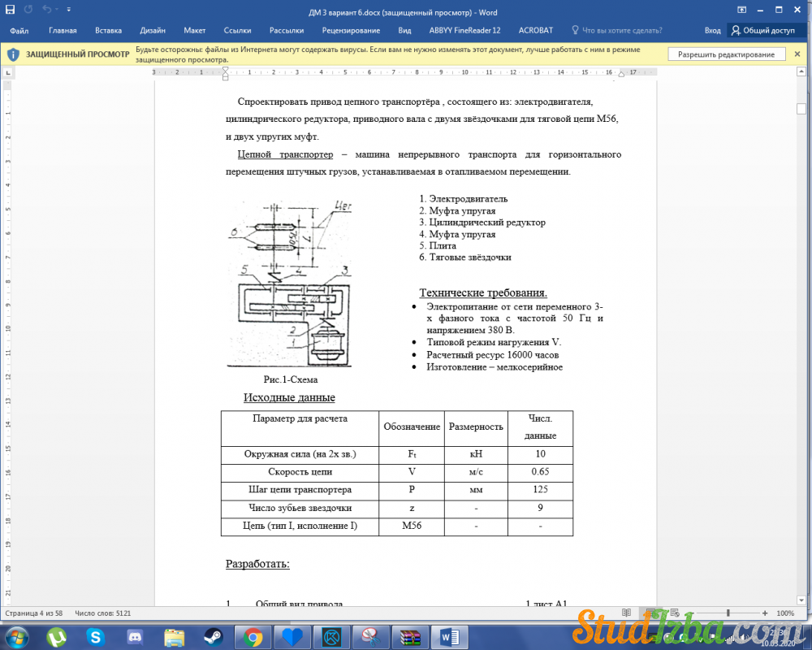The height and width of the screenshot is (650, 812).
Task: Click the zoom slider handle in status bar
Action: [x=728, y=613]
